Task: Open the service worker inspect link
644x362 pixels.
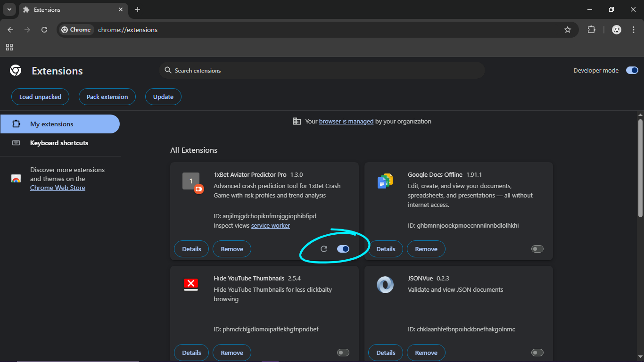Action: point(270,226)
